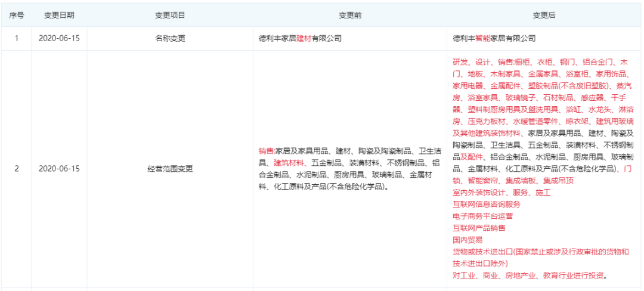Click the 变更后 column header
The image size is (644, 291).
click(544, 15)
